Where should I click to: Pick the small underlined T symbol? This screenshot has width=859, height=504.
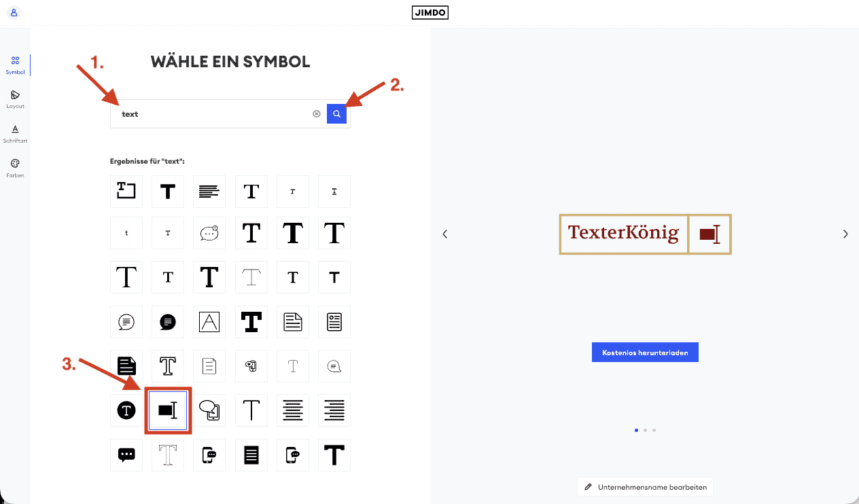tap(334, 192)
